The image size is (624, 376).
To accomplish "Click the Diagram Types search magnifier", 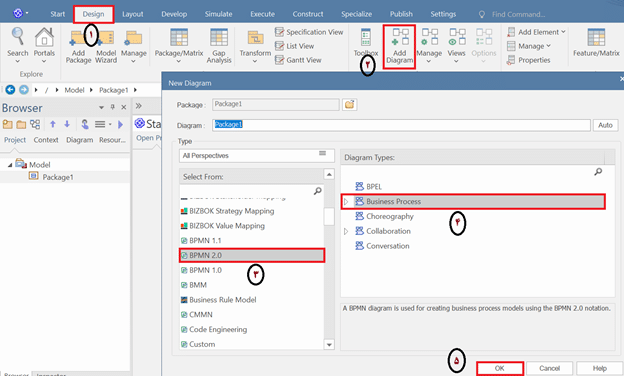I will click(598, 171).
